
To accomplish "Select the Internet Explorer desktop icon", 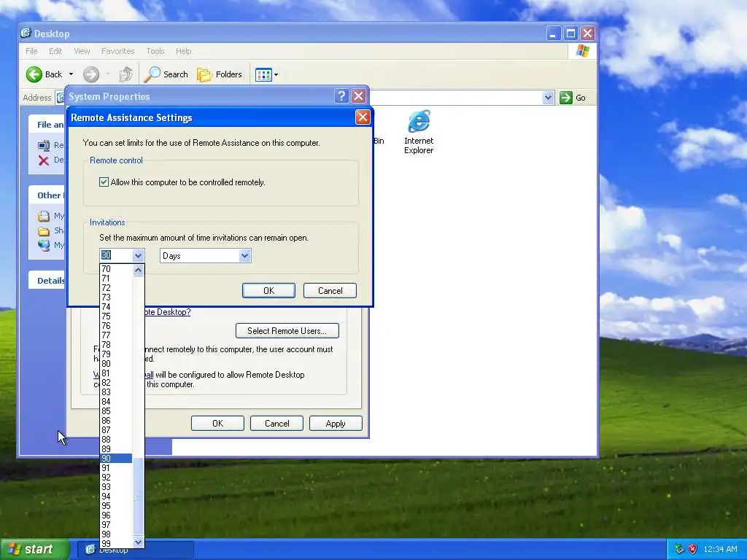I will point(419,132).
